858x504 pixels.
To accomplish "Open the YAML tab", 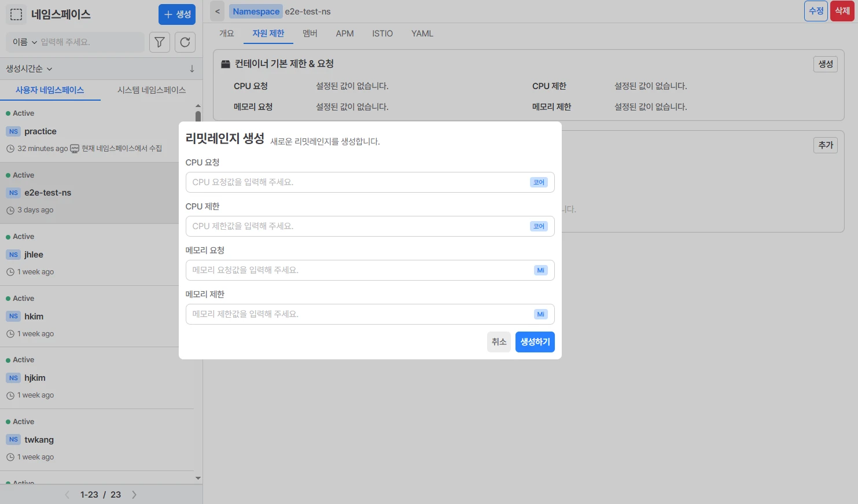I will click(x=422, y=34).
